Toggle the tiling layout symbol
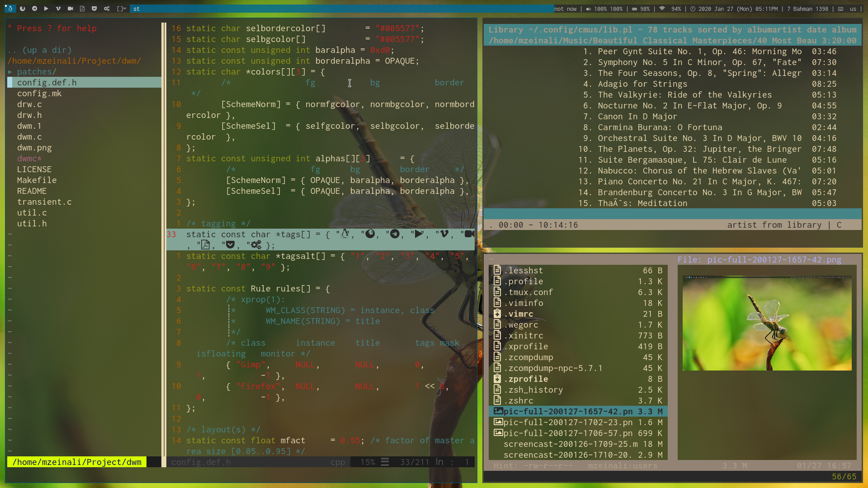 coord(121,9)
